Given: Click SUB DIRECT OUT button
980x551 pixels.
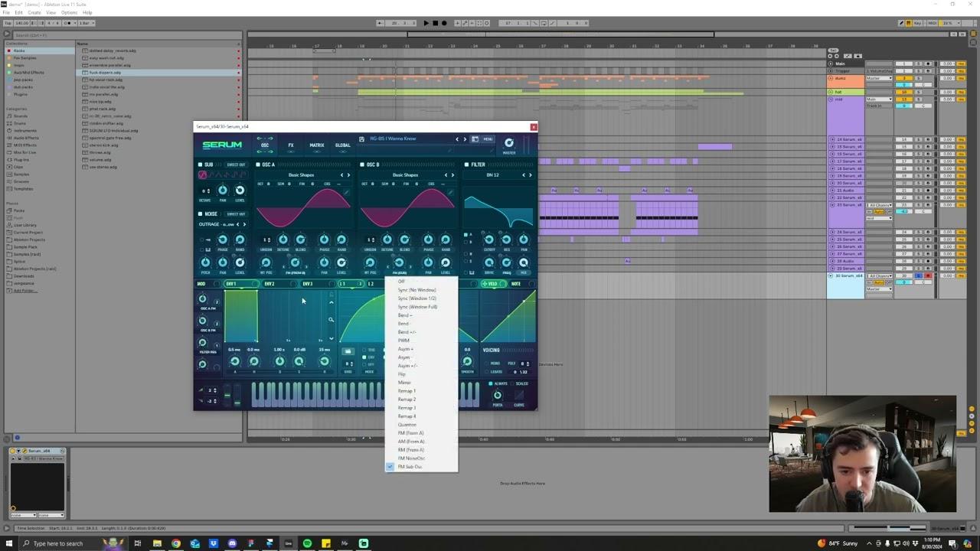Looking at the screenshot, I should point(236,165).
